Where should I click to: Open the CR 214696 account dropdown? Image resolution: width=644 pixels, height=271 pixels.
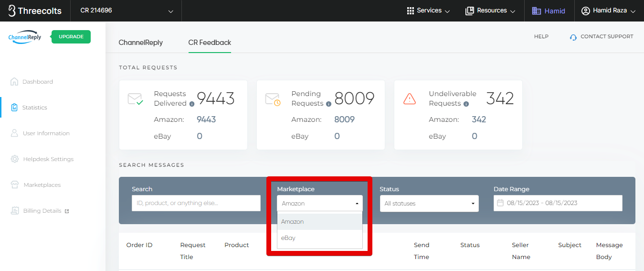coord(126,11)
